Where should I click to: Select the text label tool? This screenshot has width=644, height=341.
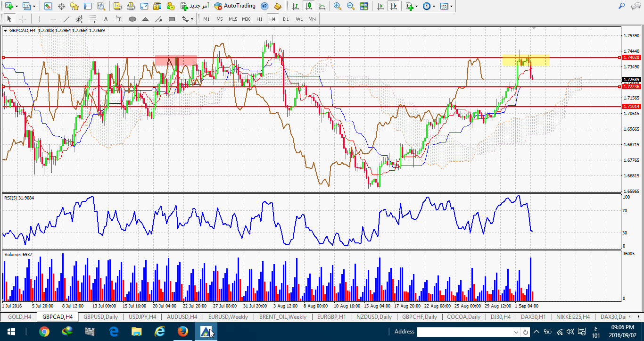(x=119, y=19)
